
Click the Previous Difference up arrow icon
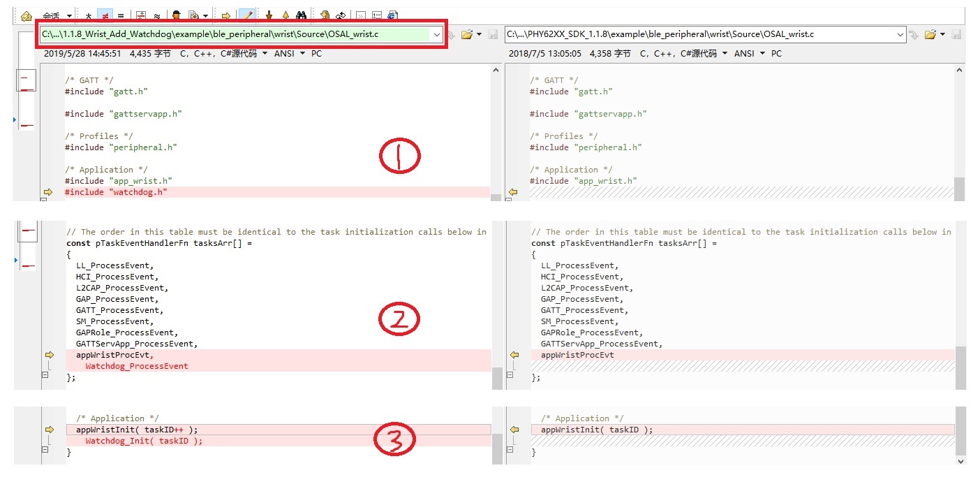tap(285, 15)
